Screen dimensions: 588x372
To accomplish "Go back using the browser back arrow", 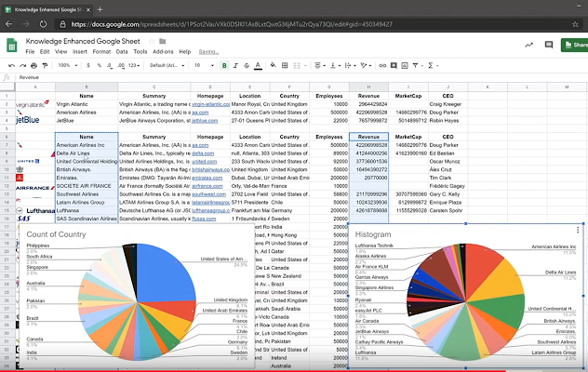I will coord(8,24).
